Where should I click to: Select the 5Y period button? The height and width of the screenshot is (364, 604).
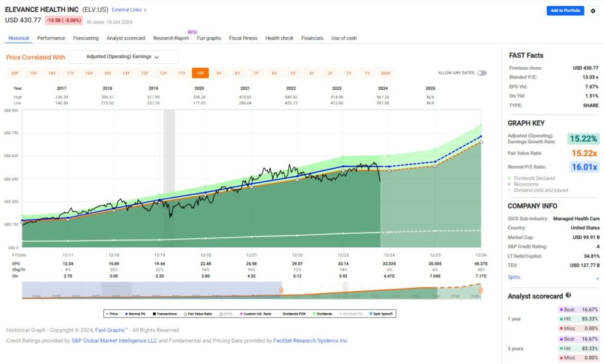coord(292,73)
